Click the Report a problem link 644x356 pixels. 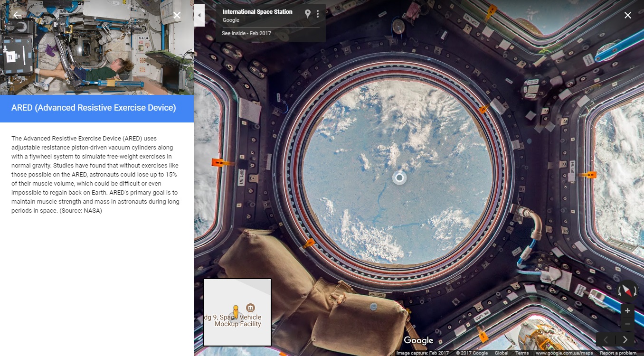click(x=618, y=353)
